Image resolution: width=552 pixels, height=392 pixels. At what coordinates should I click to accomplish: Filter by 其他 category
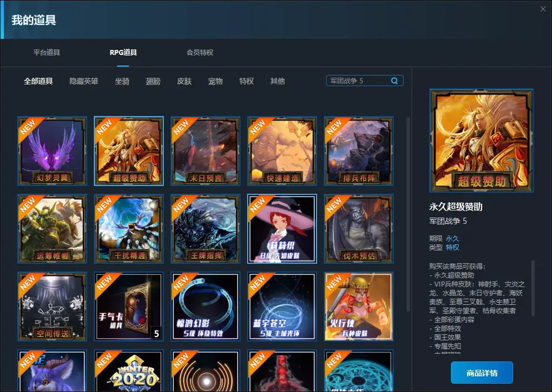[278, 81]
